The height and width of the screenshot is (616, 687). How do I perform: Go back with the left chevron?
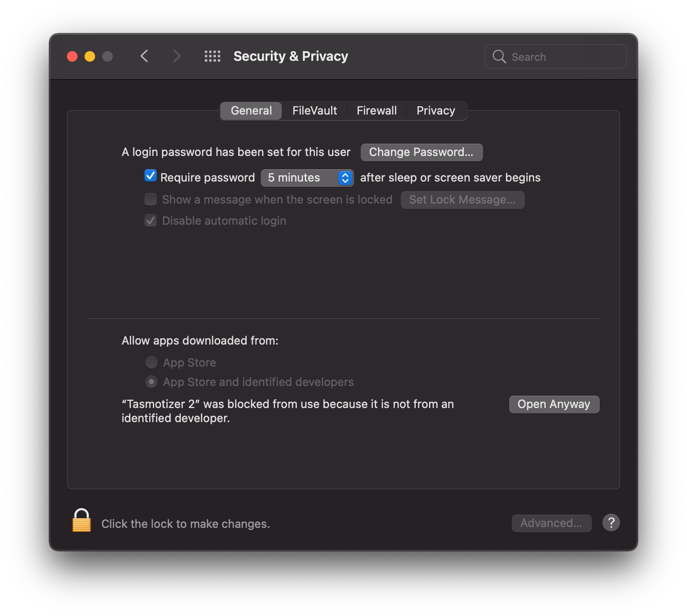(144, 56)
